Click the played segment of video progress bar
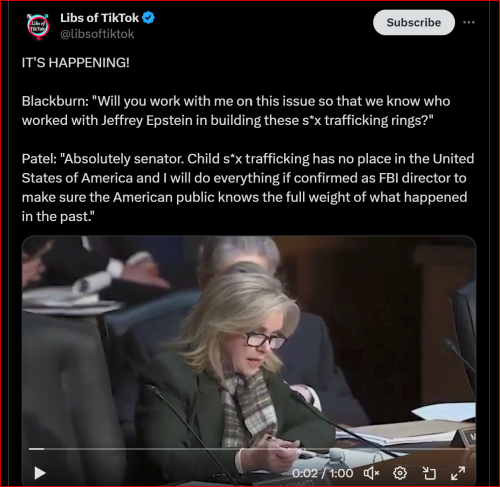This screenshot has width=500, height=487. (36, 449)
